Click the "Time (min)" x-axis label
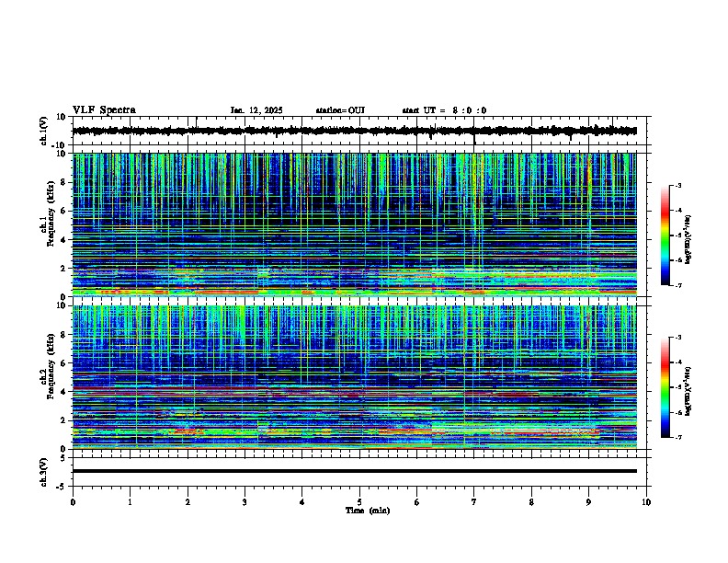This screenshot has height=563, width=728. 368,511
